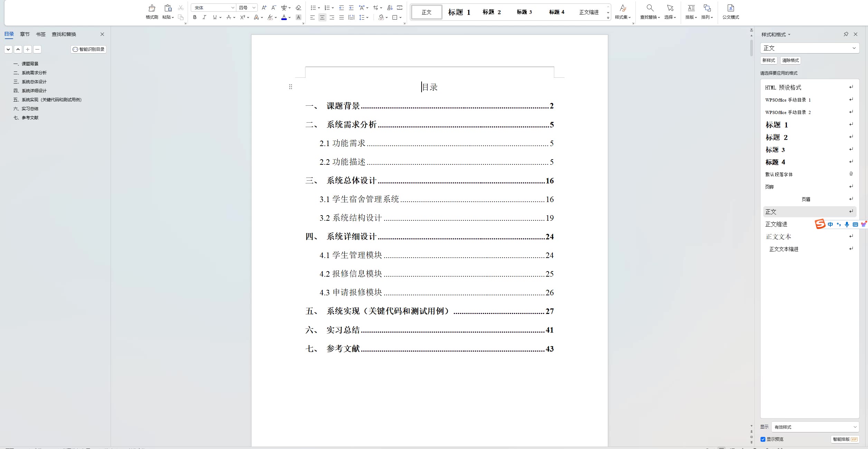Image resolution: width=868 pixels, height=449 pixels.
Task: Open the 有效样式 display dropdown
Action: 815,427
